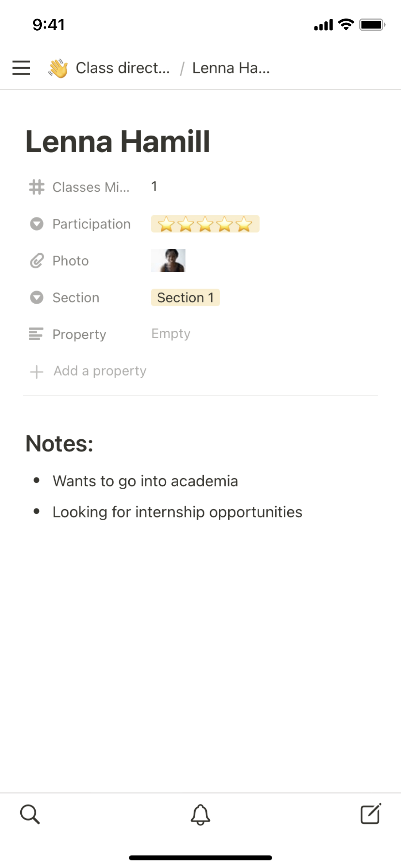Image resolution: width=401 pixels, height=868 pixels.
Task: Tap the paperclip icon next to Photo
Action: 37,261
